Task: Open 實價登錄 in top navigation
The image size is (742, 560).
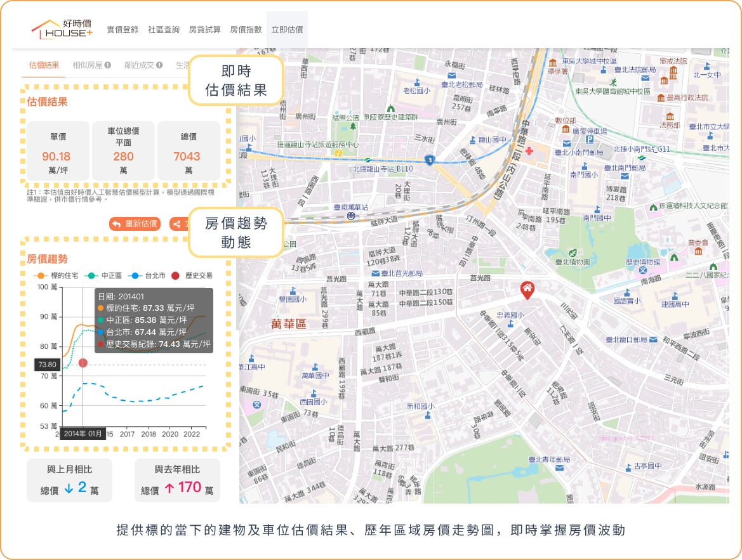Action: [x=123, y=30]
